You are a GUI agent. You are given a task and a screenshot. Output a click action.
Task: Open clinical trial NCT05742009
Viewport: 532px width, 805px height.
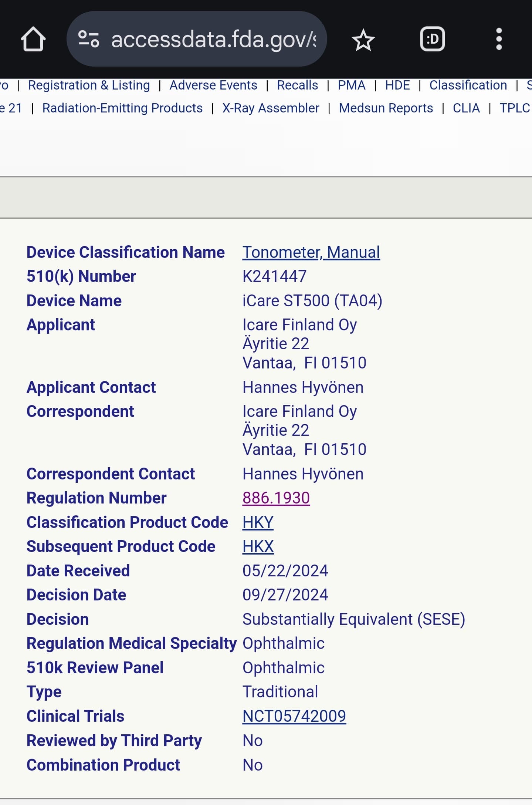tap(294, 716)
